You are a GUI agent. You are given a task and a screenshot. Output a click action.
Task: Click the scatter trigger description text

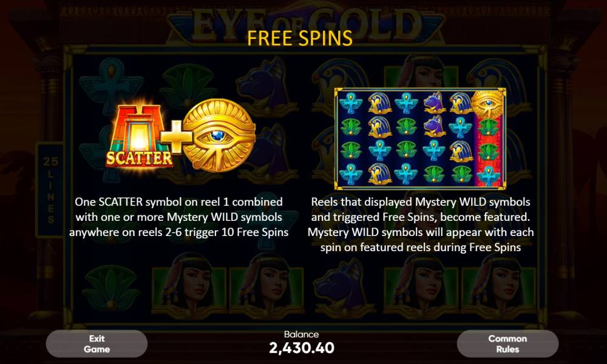click(178, 217)
